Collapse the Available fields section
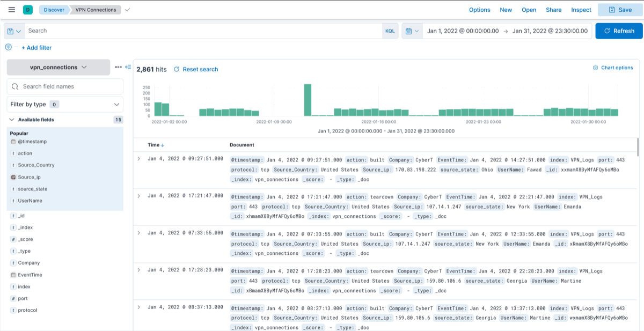644x331 pixels. coord(12,119)
